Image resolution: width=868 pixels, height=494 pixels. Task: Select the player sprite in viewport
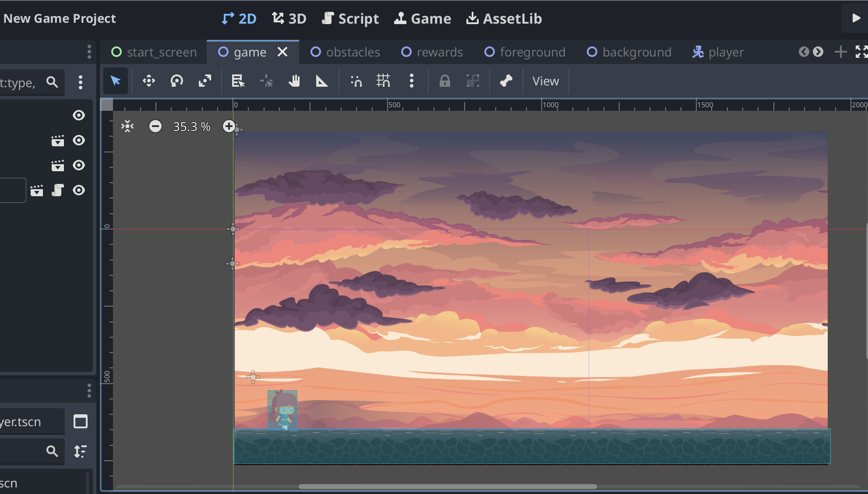(x=282, y=410)
